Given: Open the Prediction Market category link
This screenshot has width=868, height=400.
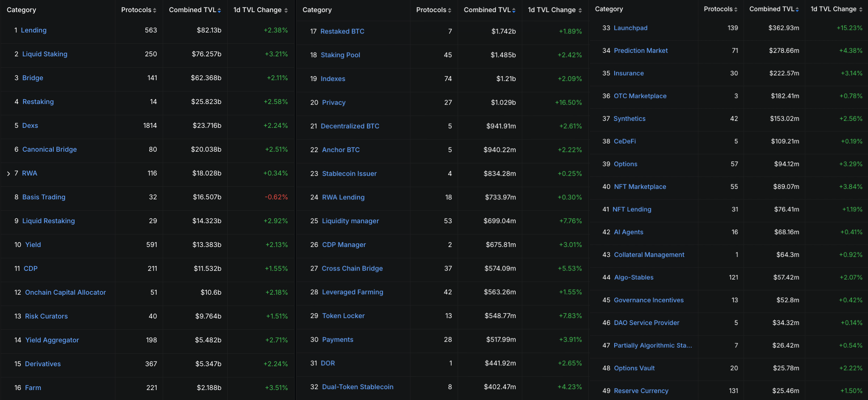Looking at the screenshot, I should click(x=641, y=51).
